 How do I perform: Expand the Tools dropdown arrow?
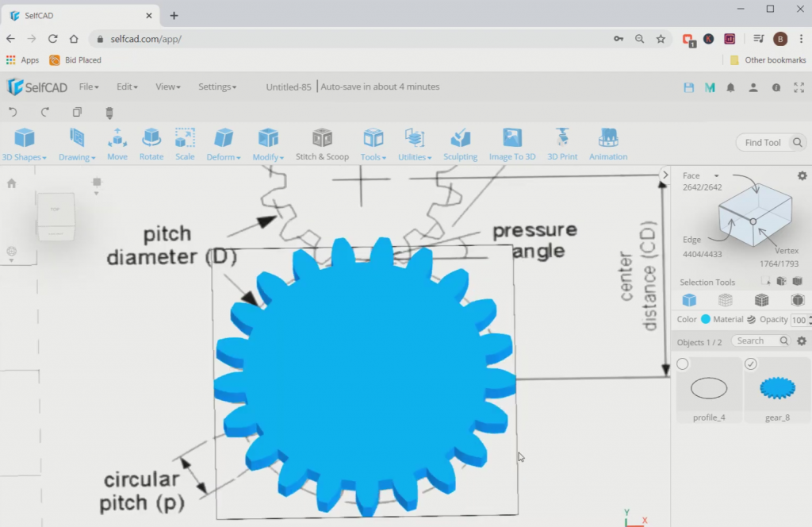point(384,157)
